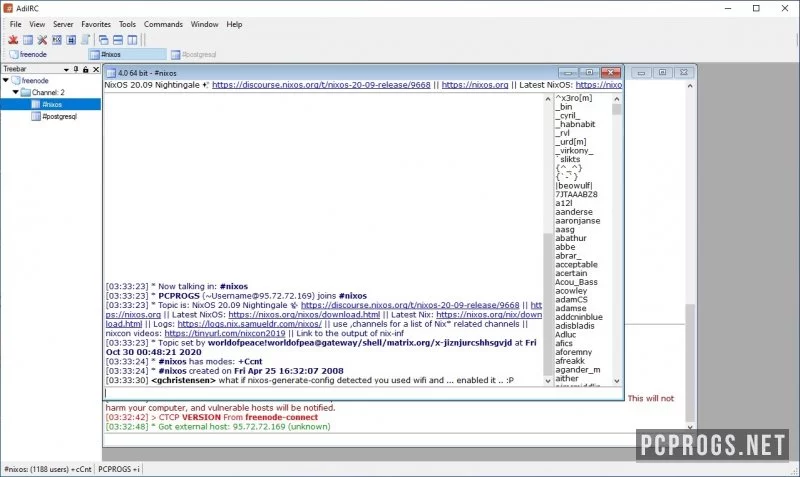This screenshot has width=800, height=477.
Task: Collapse the freenode tree node arrow
Action: [6, 80]
